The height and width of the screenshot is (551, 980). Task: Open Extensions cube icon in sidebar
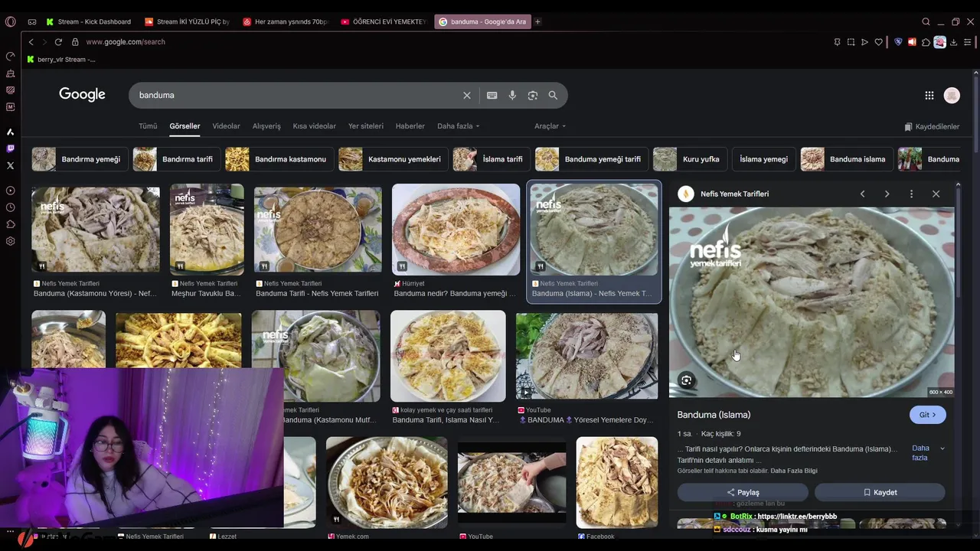pos(10,224)
